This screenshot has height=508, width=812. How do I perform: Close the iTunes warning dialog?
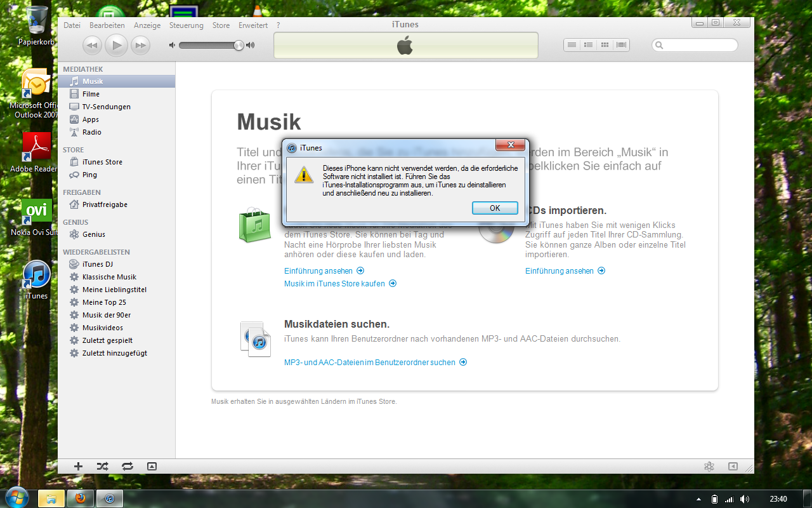pos(510,146)
